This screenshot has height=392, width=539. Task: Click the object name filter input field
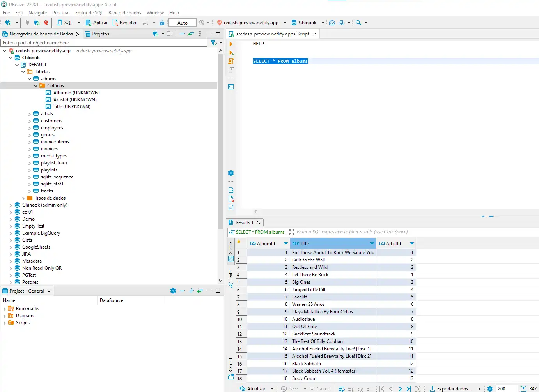[104, 43]
